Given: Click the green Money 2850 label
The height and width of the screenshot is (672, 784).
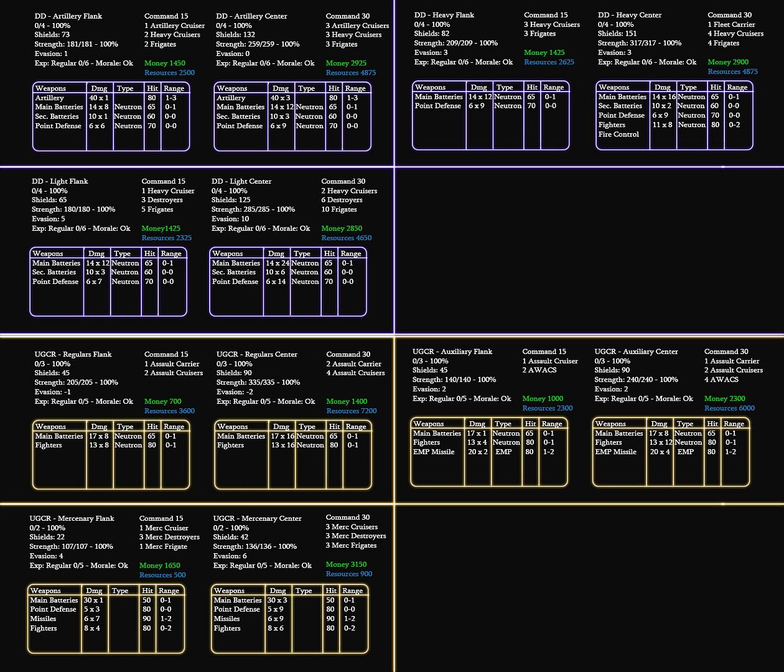Looking at the screenshot, I should 342,228.
